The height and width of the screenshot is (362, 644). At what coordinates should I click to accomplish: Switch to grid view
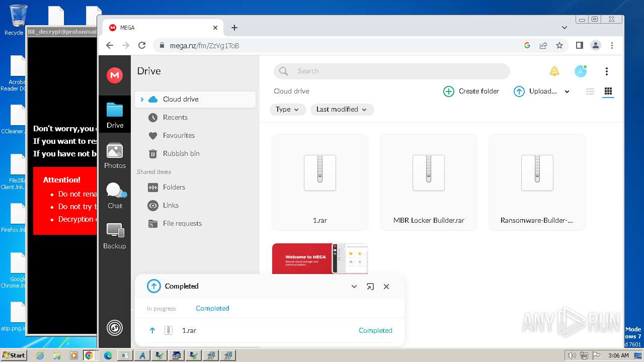click(608, 91)
